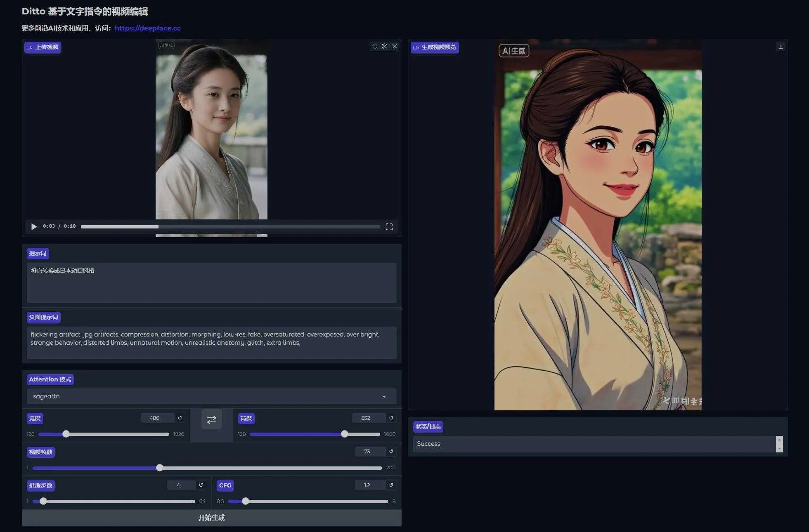The height and width of the screenshot is (532, 809).
Task: Click into the 负面提示词 negative prompt box
Action: coord(211,342)
